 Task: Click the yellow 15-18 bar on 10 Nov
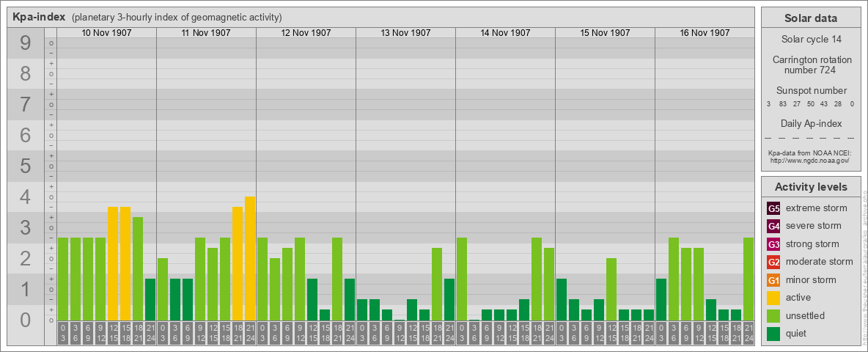125,263
